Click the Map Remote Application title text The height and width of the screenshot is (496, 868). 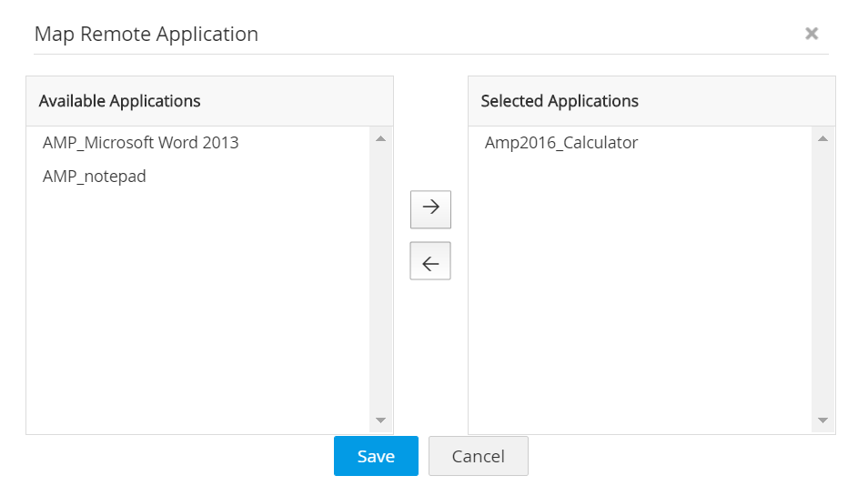[x=146, y=35]
